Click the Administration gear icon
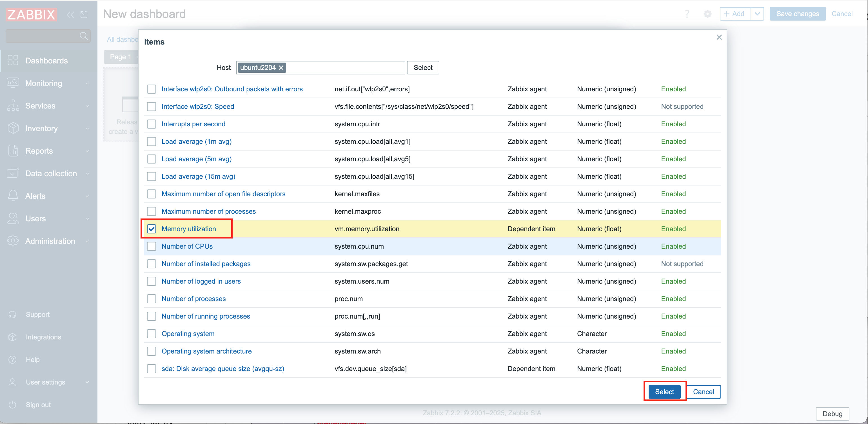Screen dimensions: 868x424 point(13,241)
